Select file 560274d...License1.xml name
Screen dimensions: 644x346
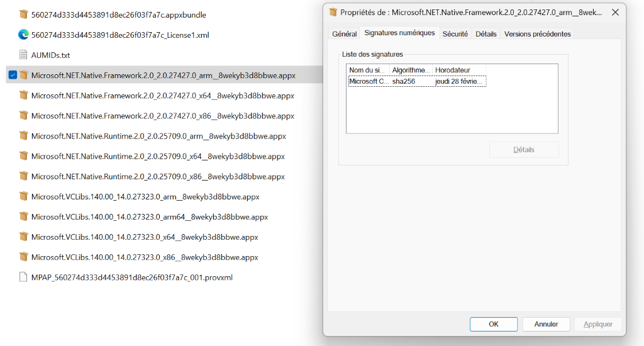click(x=120, y=35)
